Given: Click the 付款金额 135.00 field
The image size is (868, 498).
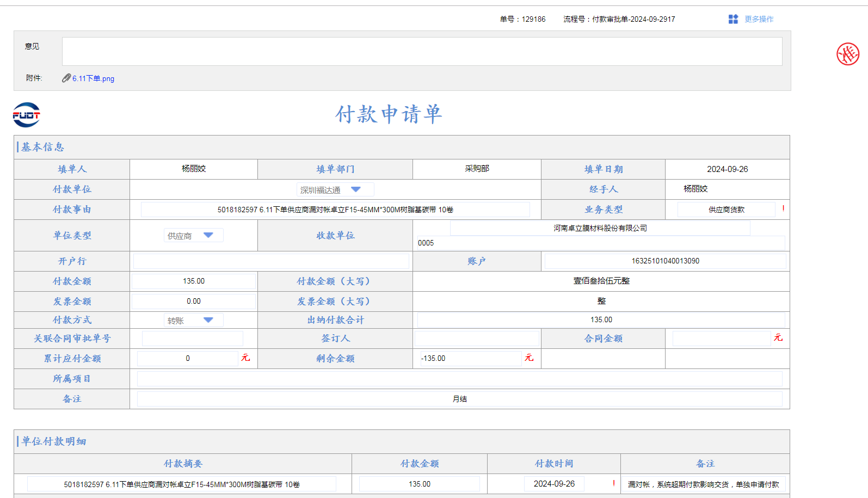Looking at the screenshot, I should (x=194, y=281).
